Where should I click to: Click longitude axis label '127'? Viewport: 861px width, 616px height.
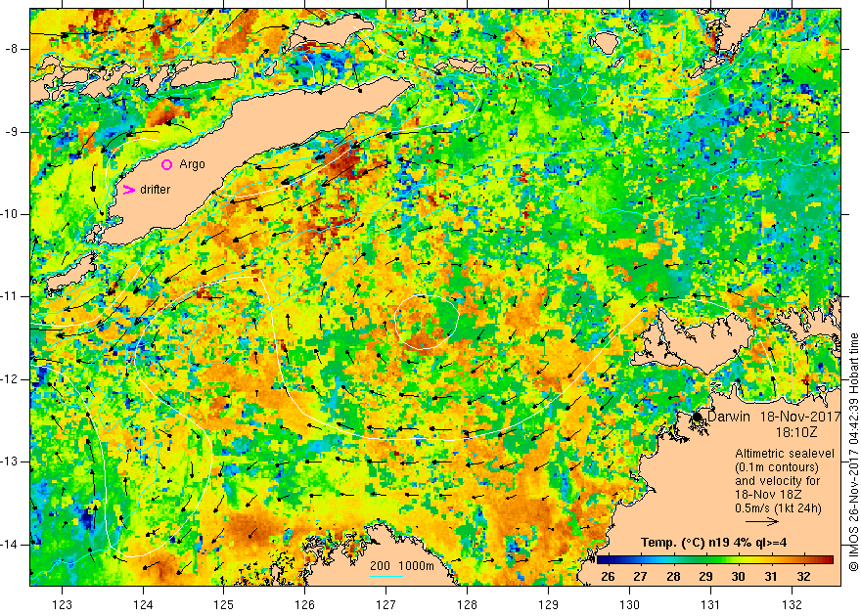click(386, 605)
